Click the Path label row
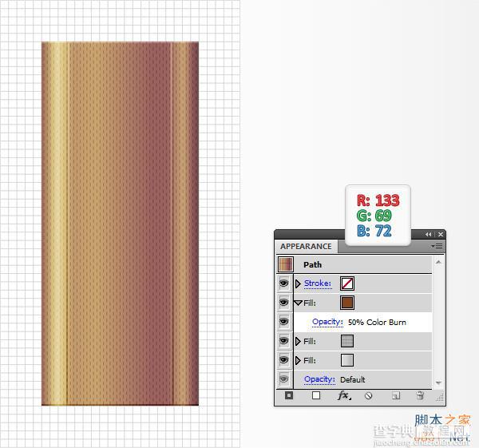The image size is (479, 448). [x=354, y=264]
